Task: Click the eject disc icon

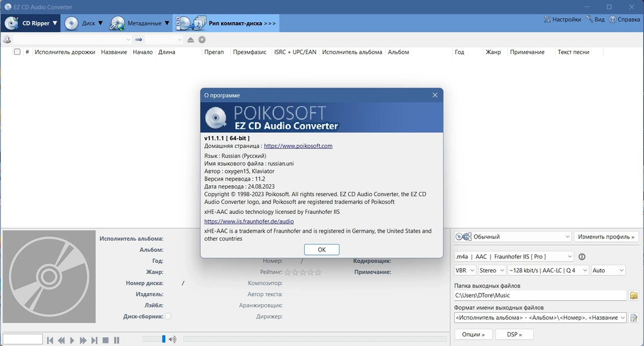Action: click(191, 40)
